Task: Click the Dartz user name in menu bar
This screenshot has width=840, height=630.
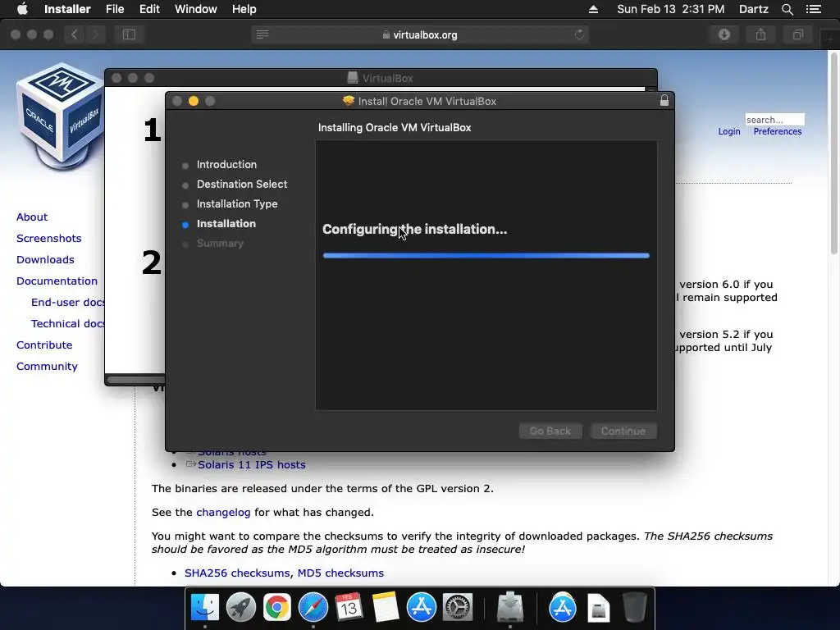Action: [x=753, y=9]
